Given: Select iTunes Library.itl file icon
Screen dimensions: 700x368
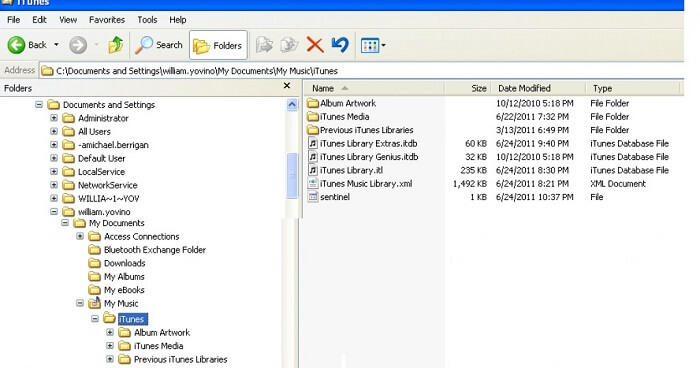Looking at the screenshot, I should (313, 170).
